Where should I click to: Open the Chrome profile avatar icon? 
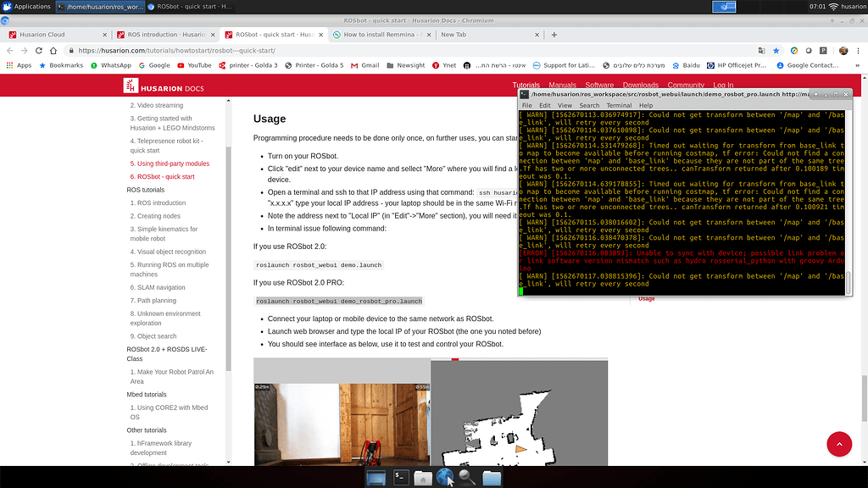(843, 50)
